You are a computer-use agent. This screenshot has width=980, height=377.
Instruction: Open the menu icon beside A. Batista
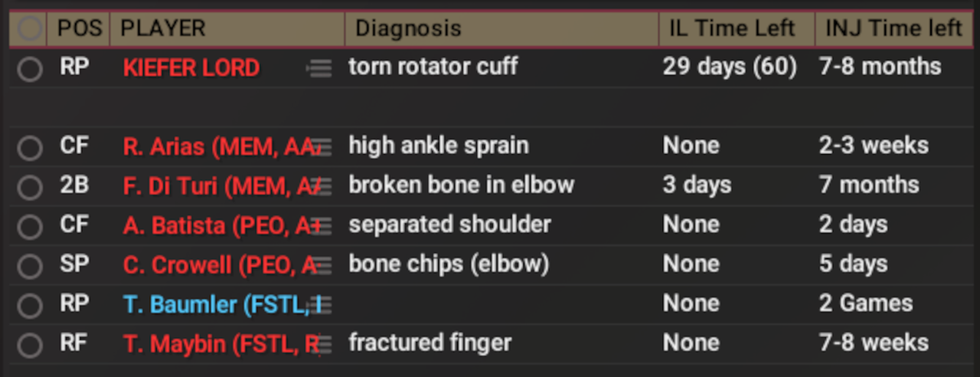pos(322,226)
